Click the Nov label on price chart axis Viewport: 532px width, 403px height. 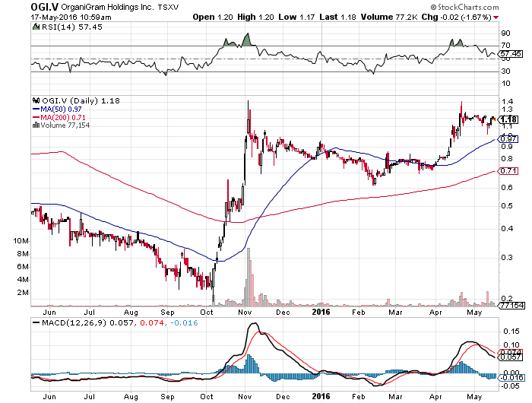[x=245, y=313]
